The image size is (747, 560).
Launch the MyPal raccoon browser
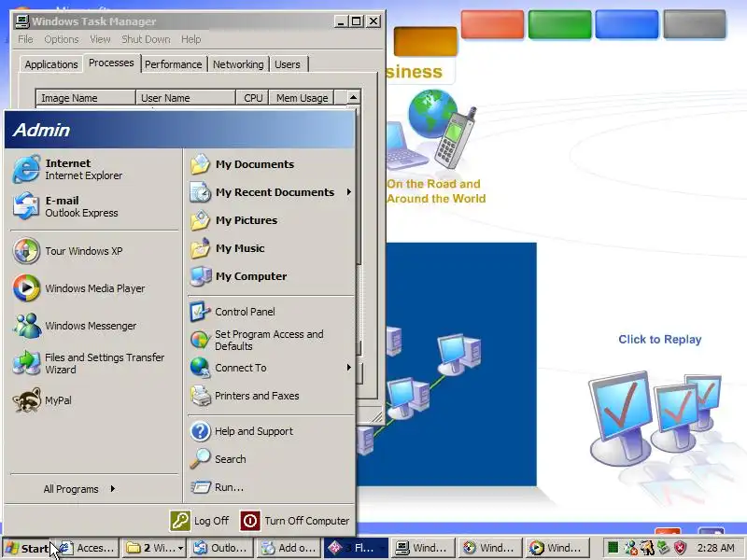[x=94, y=400]
